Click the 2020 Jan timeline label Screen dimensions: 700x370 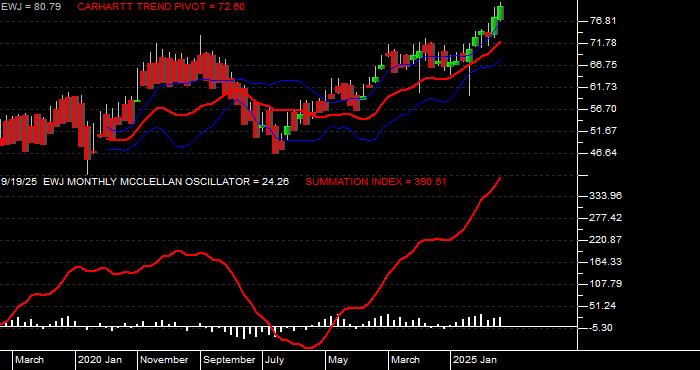pyautogui.click(x=100, y=360)
